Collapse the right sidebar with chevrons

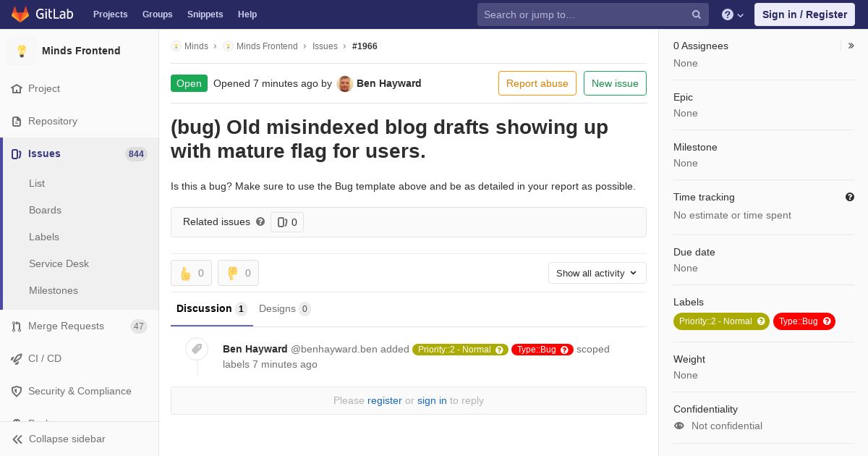851,46
